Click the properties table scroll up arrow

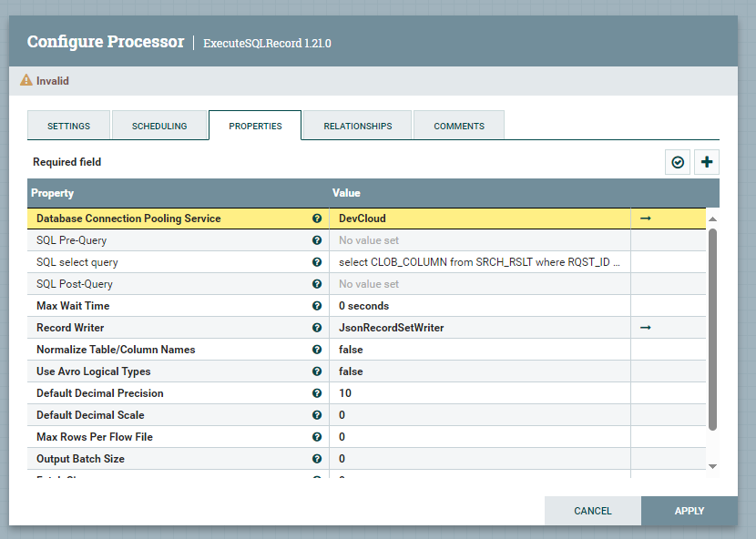(712, 219)
